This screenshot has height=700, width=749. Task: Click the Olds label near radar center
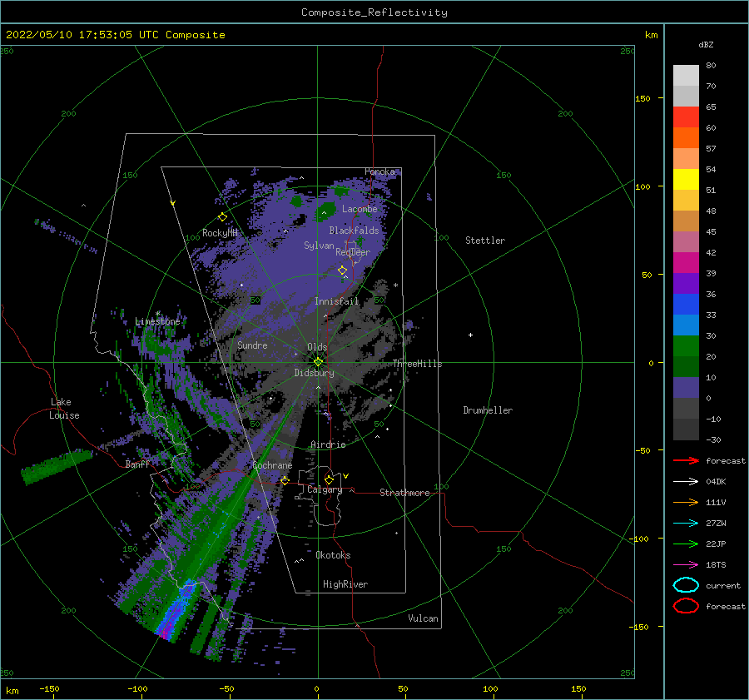click(x=317, y=347)
